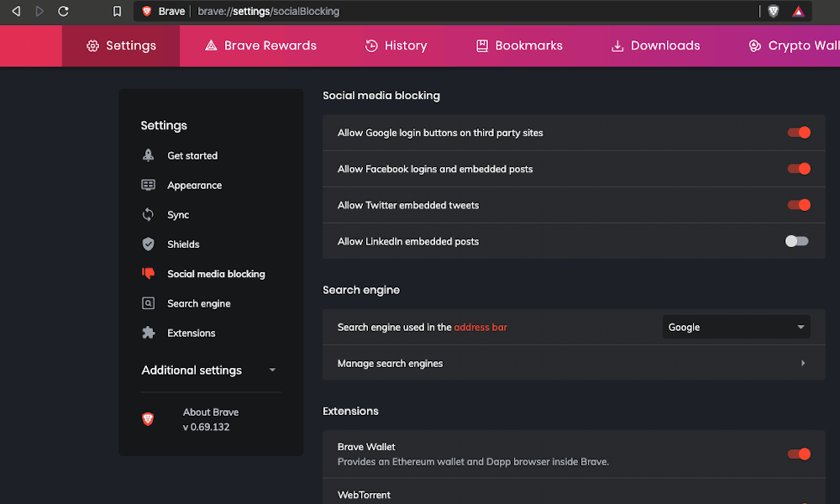Go back with the browser back arrow

(16, 11)
